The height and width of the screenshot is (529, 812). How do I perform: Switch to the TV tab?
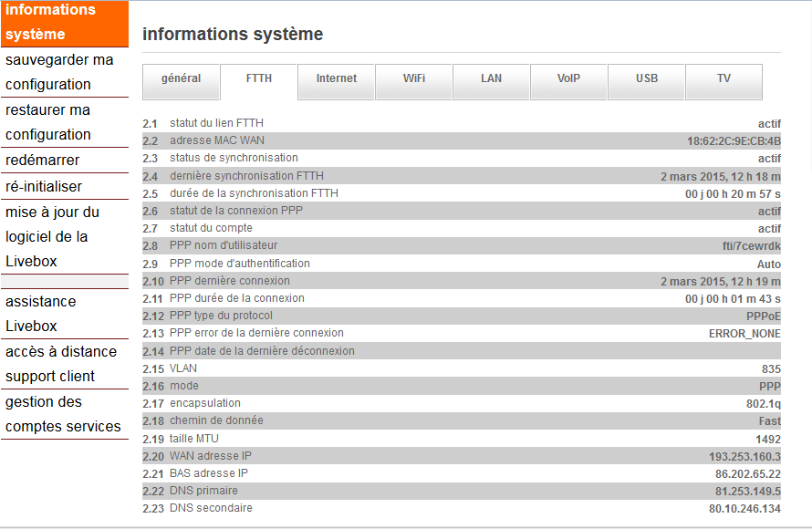tap(724, 79)
